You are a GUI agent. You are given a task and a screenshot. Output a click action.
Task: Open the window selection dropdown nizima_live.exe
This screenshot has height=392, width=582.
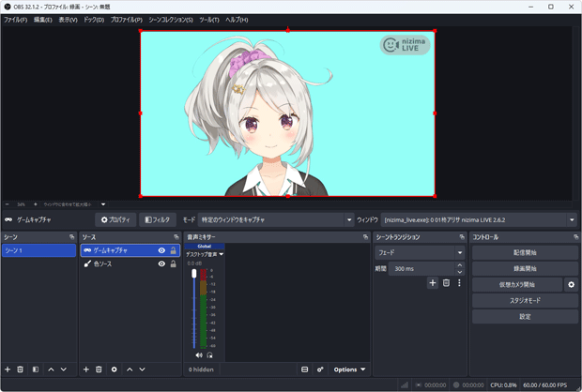click(479, 220)
